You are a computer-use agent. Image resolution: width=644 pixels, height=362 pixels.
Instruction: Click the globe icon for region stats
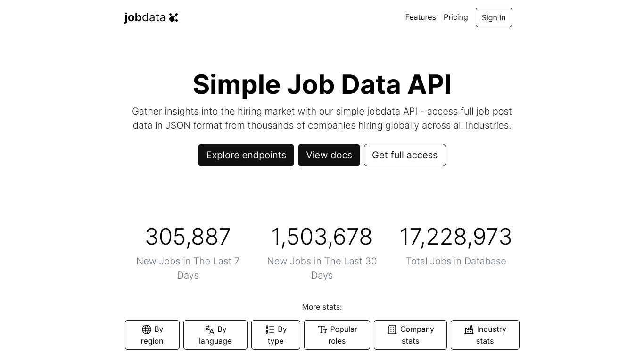(x=147, y=329)
